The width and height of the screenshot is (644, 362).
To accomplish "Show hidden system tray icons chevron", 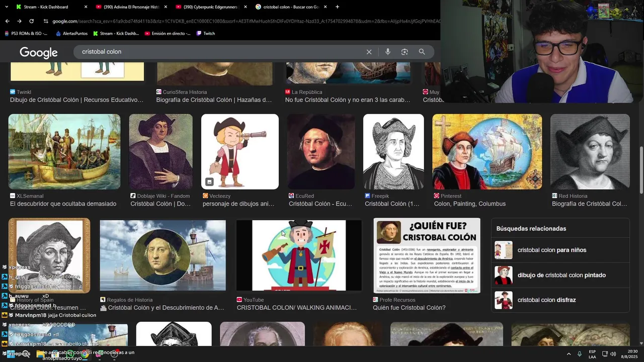I will [x=569, y=354].
